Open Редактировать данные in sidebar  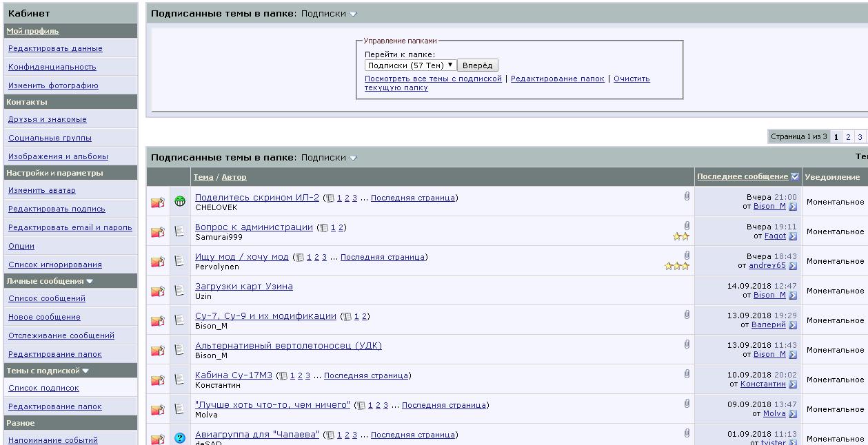point(55,49)
